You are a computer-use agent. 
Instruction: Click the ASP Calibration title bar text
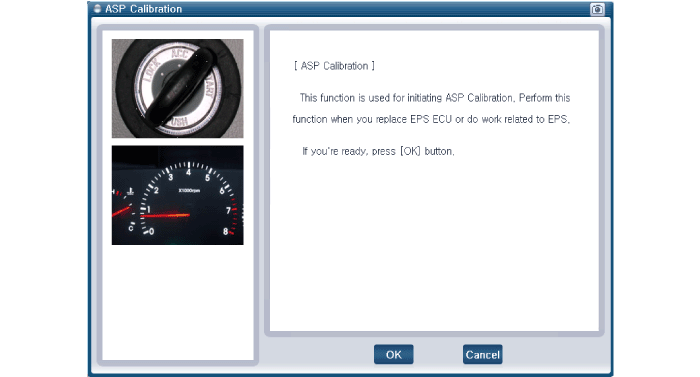click(143, 9)
